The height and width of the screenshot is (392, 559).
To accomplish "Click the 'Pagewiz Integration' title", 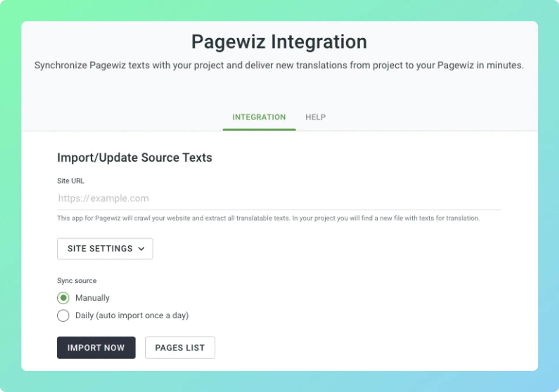I will [x=279, y=42].
